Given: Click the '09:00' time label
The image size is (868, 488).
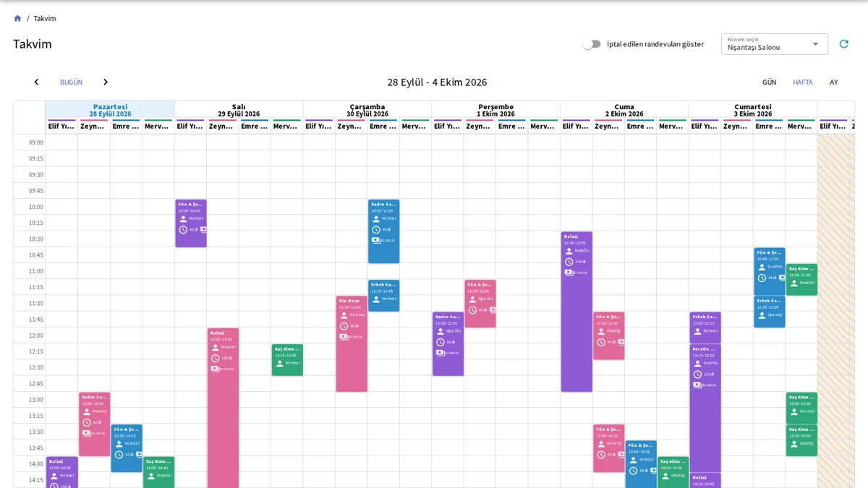Looking at the screenshot, I should click(x=36, y=142).
